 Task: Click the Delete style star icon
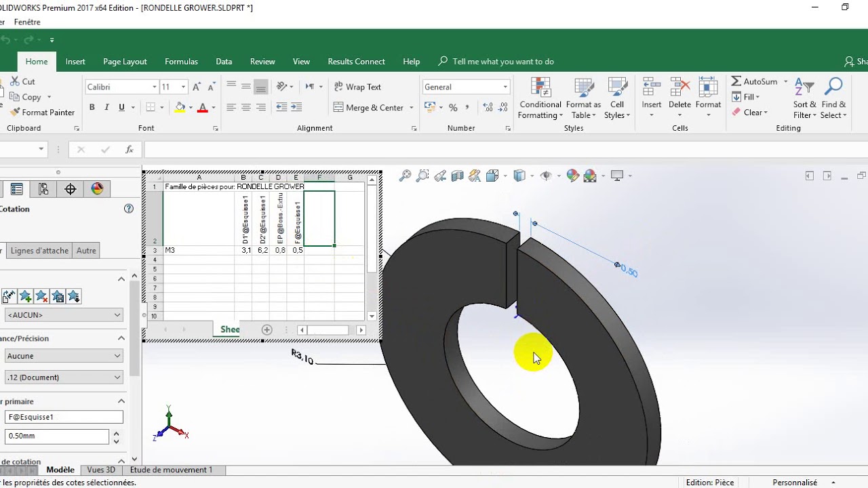(41, 296)
